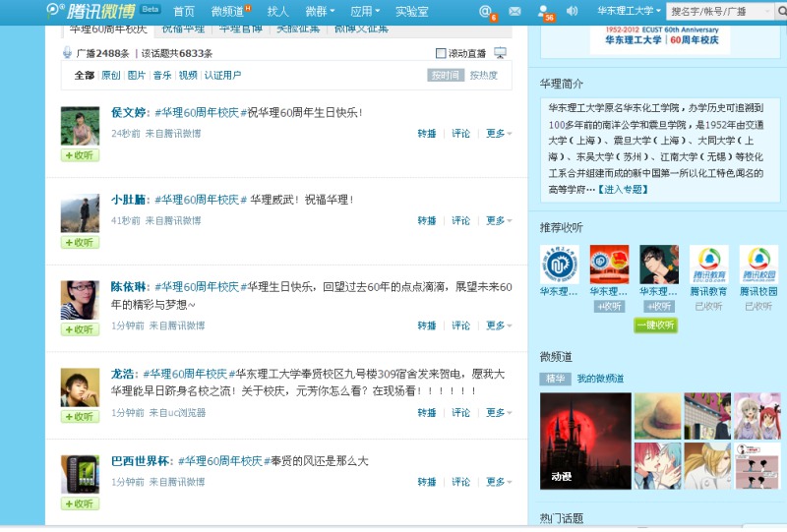Open 腾讯校园 recommended account avatar
787x532 pixels.
pyautogui.click(x=757, y=265)
